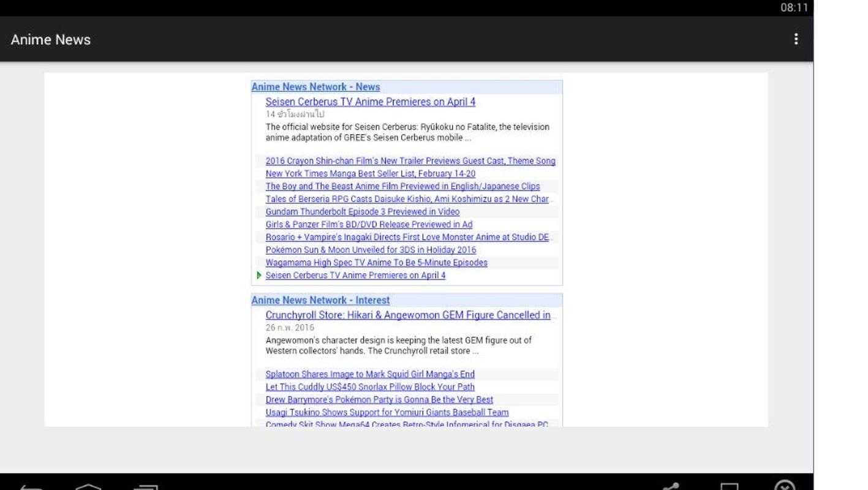Viewport: 868px width, 490px height.
Task: Open headline 'Seisen Cerberus TV Anime Premieres on April 4'
Action: (x=370, y=102)
